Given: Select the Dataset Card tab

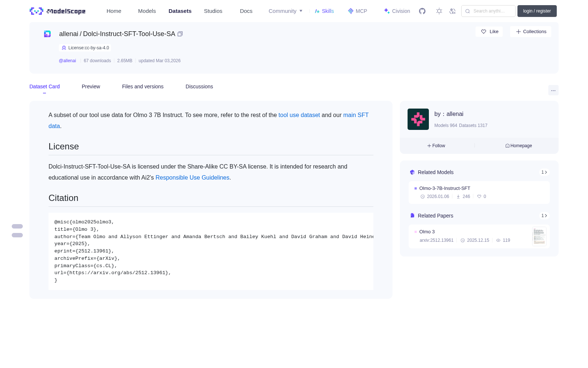Looking at the screenshot, I should pyautogui.click(x=44, y=86).
